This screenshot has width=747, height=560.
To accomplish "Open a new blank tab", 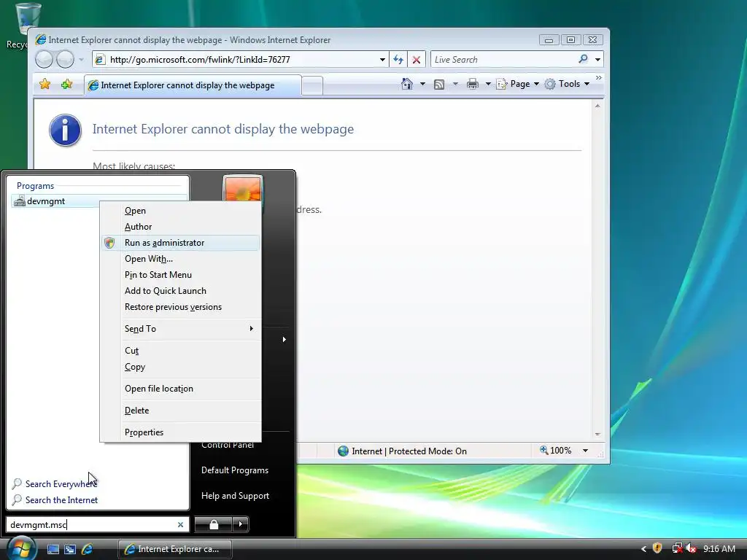I will [312, 86].
